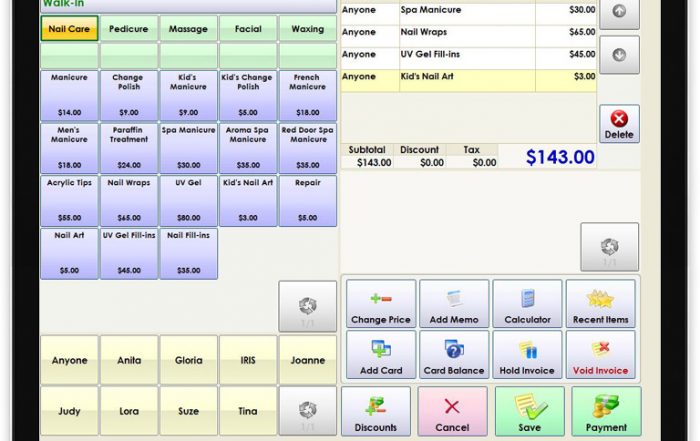Hold Invoice for later
700x441 pixels.
[x=527, y=355]
